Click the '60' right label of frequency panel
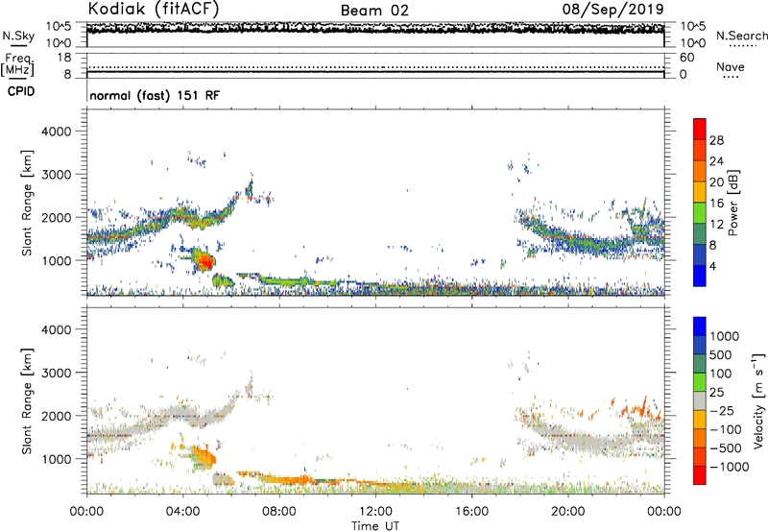 coord(686,58)
